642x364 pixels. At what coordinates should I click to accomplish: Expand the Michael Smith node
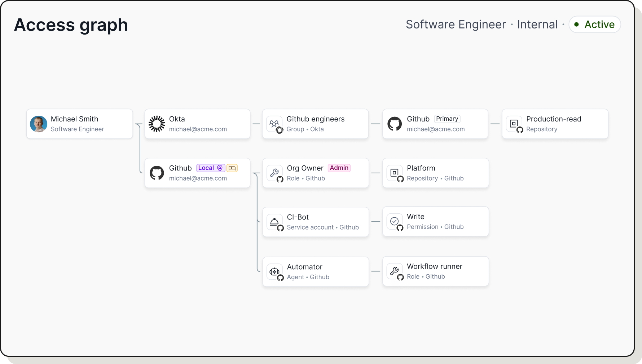pyautogui.click(x=79, y=124)
